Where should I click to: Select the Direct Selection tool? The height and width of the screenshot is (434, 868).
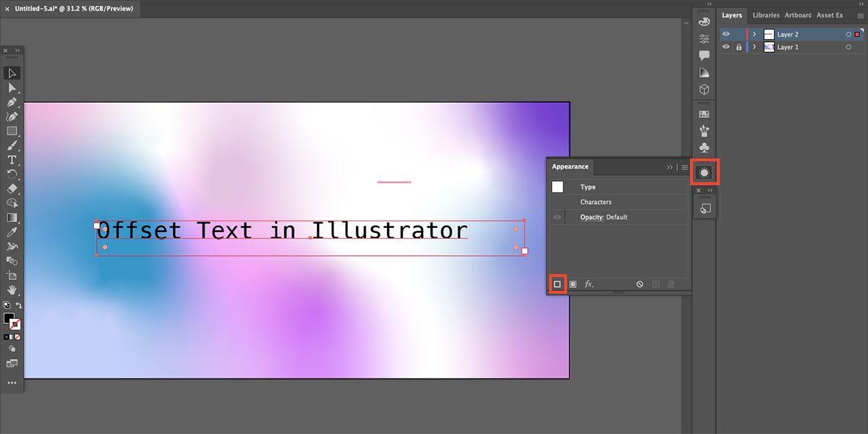pyautogui.click(x=12, y=88)
